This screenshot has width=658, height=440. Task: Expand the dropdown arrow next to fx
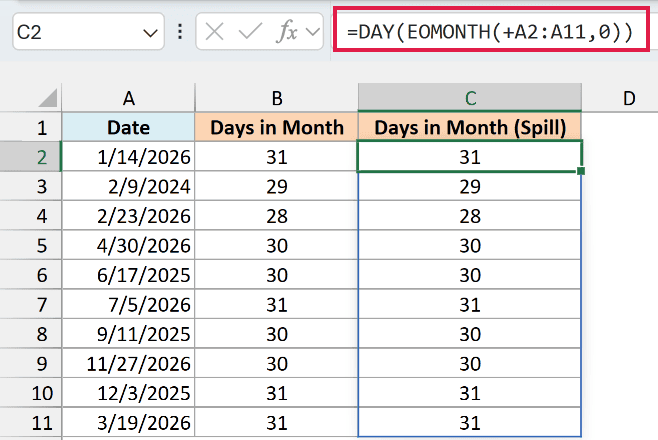coord(313,32)
